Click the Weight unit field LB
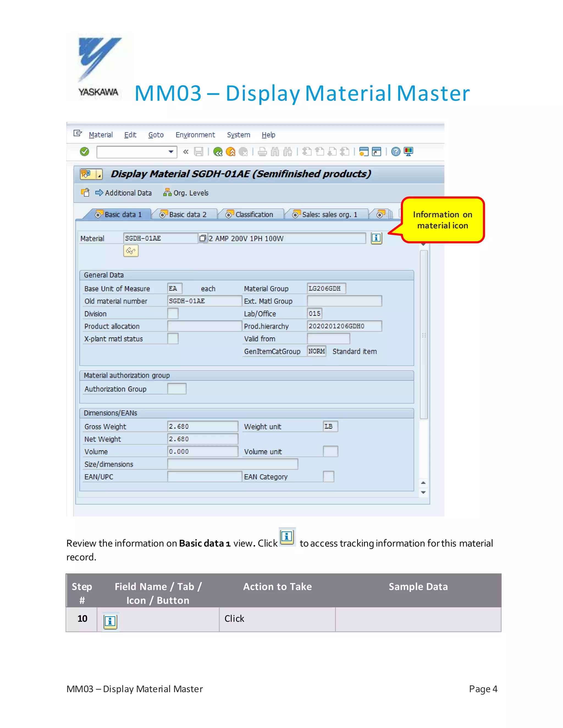This screenshot has height=728, width=563. coord(330,426)
